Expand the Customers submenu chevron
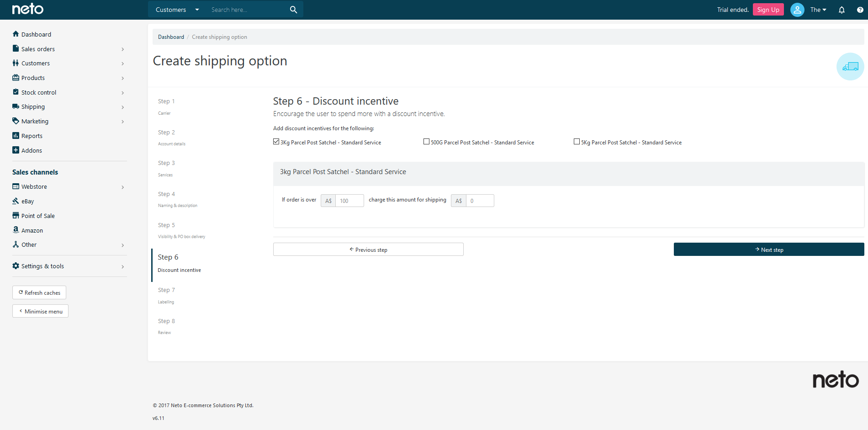The height and width of the screenshot is (430, 868). (x=122, y=64)
